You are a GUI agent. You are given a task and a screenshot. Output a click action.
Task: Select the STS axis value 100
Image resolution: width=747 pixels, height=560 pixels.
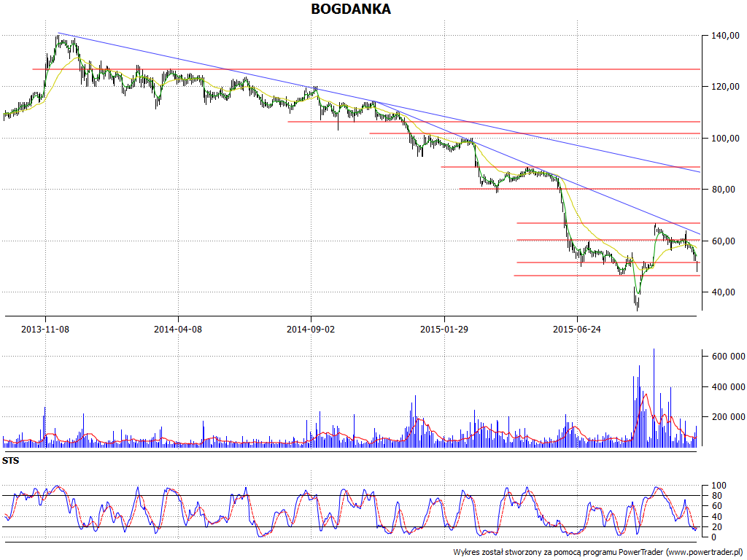[719, 486]
